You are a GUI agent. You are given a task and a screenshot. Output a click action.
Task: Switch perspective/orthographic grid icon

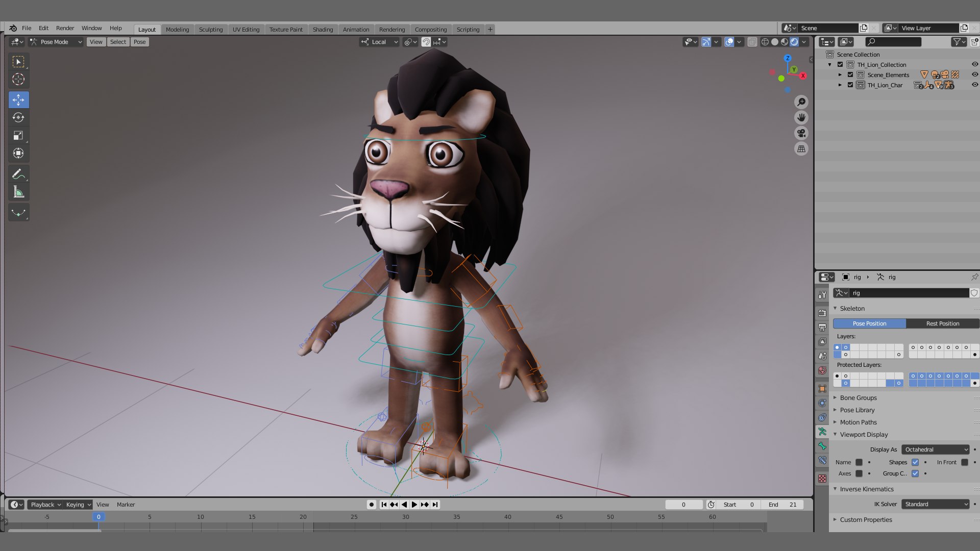pos(801,149)
